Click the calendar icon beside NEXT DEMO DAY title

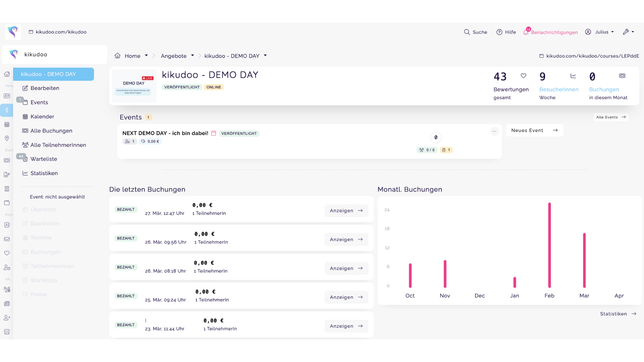tap(213, 133)
